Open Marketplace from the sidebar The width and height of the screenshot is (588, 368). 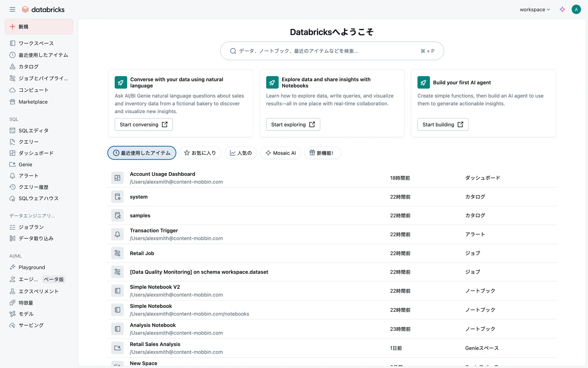tap(33, 102)
